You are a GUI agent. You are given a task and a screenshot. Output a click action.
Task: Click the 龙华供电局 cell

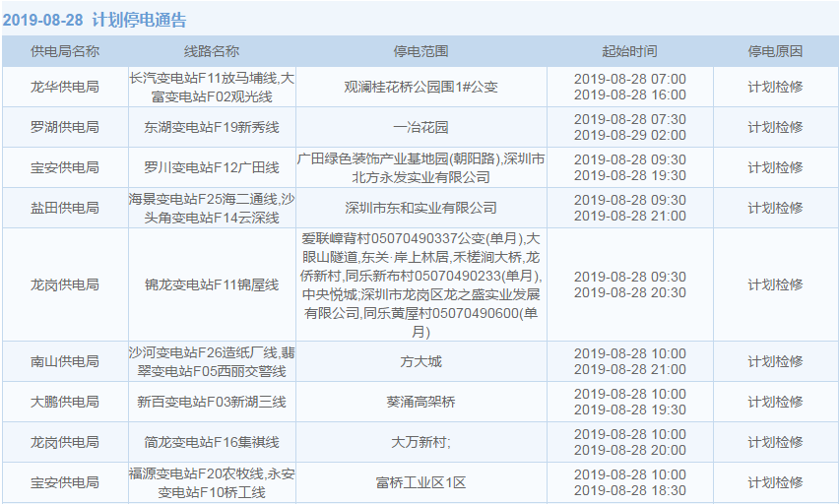(65, 87)
